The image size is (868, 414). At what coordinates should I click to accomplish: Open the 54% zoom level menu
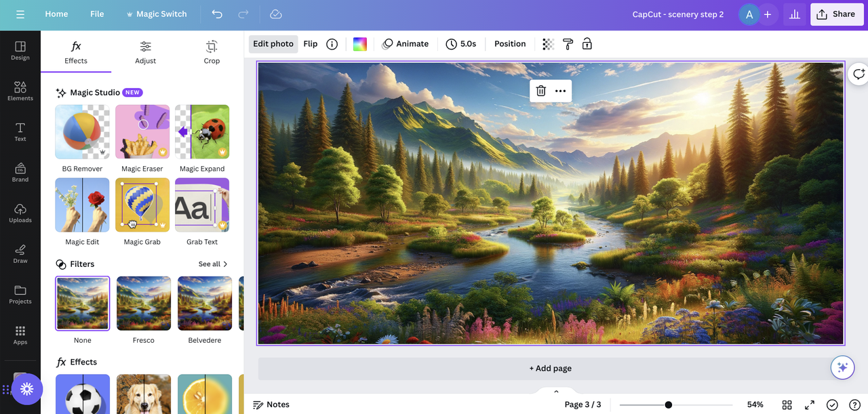[755, 405]
